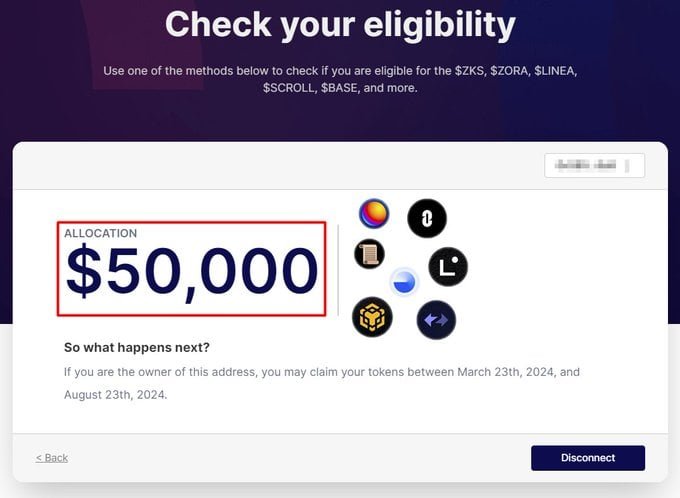Select the zkSync double-arrow icon
Viewport: 680px width, 498px height.
tap(436, 320)
